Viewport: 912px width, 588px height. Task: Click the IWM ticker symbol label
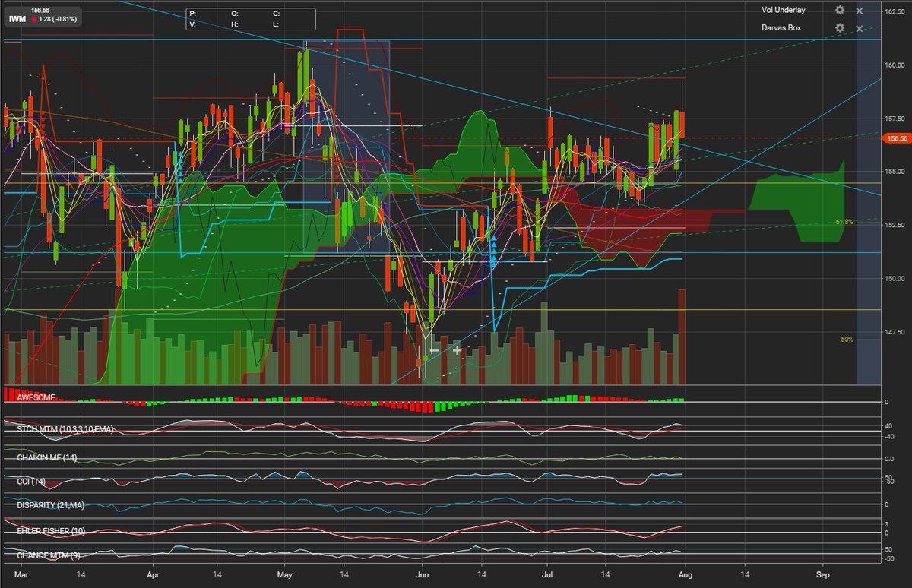[x=17, y=17]
